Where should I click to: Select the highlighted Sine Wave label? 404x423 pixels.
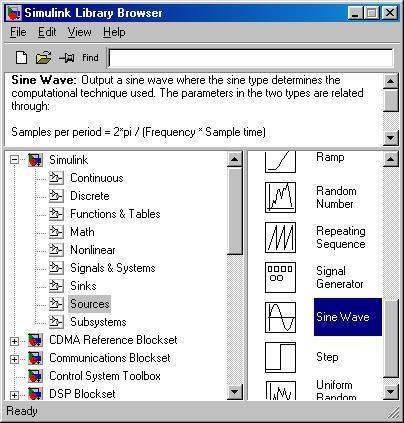coord(348,317)
